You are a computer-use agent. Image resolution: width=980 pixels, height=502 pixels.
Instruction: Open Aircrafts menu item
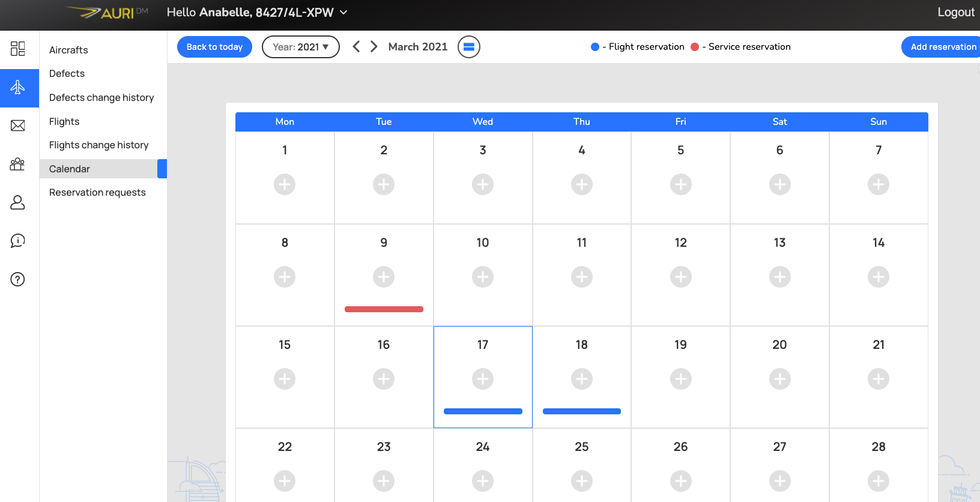tap(68, 50)
